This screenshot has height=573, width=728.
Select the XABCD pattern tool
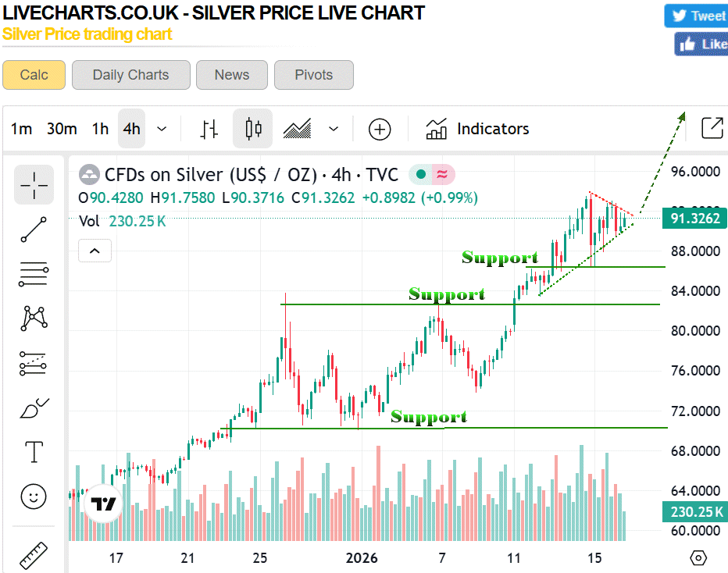(x=34, y=318)
